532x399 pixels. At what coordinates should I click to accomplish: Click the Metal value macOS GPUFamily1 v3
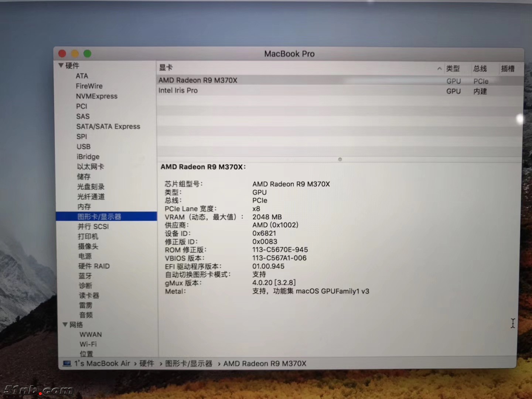point(332,291)
